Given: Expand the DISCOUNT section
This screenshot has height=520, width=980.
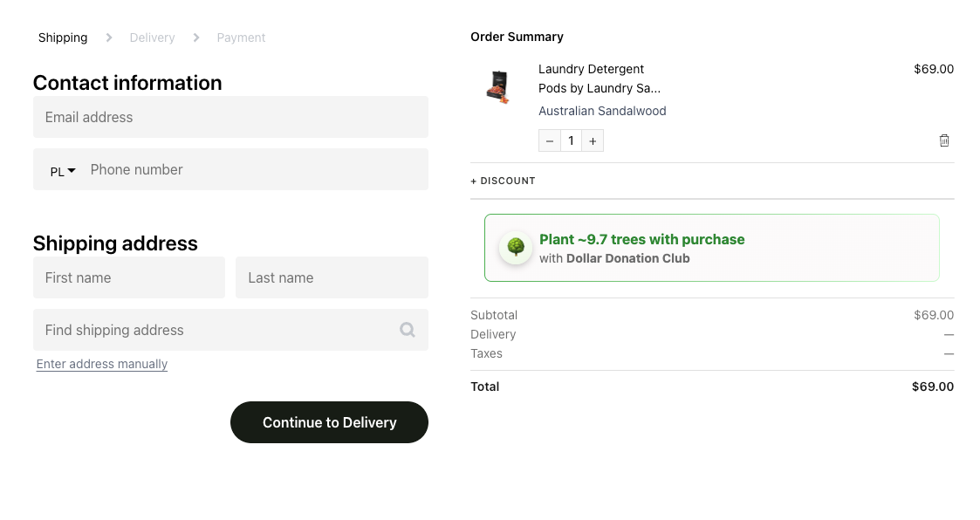Looking at the screenshot, I should click(x=503, y=181).
